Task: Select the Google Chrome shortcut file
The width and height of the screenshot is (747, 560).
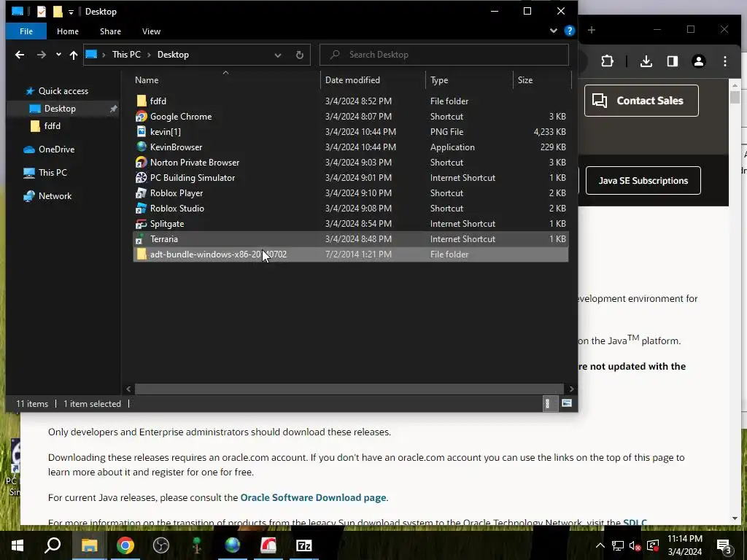Action: pos(351,116)
